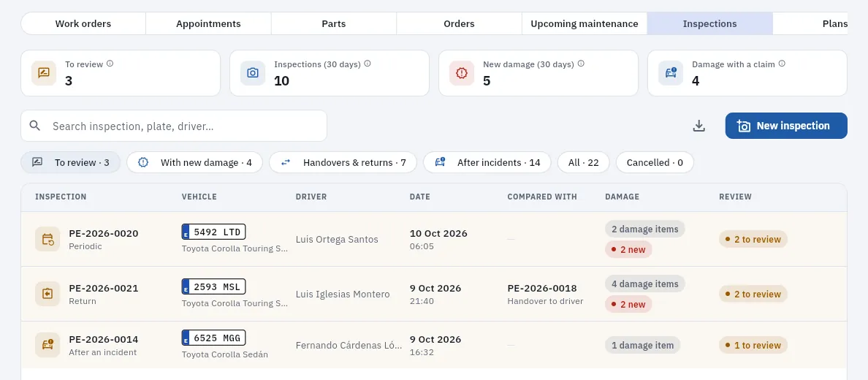Click car icon in After incidents chip
Screen dimensions: 868x380
(440, 162)
